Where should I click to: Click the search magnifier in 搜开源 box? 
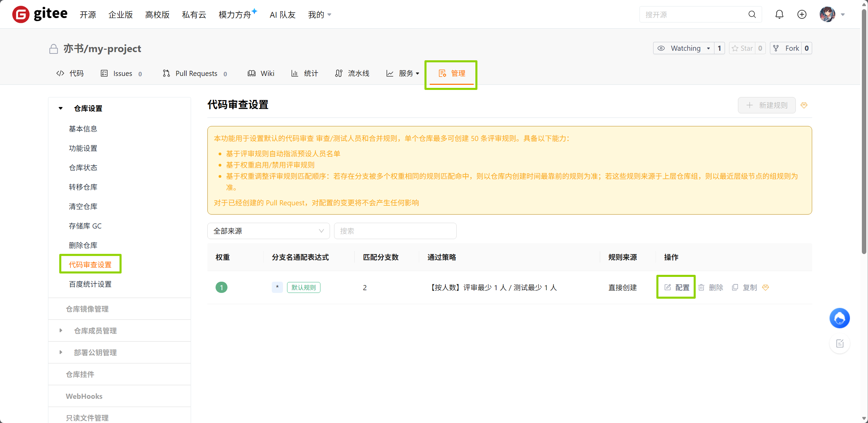[x=752, y=14]
